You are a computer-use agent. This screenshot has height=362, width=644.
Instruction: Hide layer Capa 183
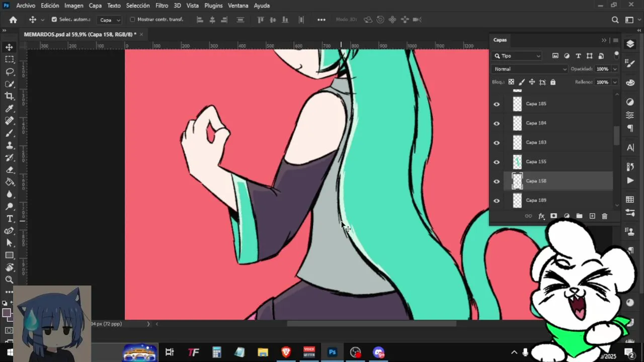coord(497,143)
